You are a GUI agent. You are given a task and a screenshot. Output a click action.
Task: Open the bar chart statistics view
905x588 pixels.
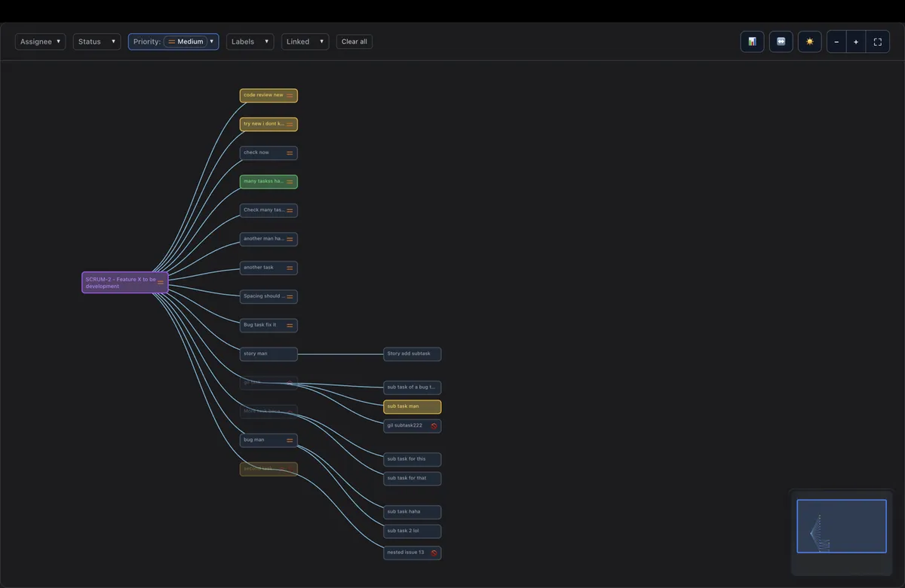coord(752,41)
